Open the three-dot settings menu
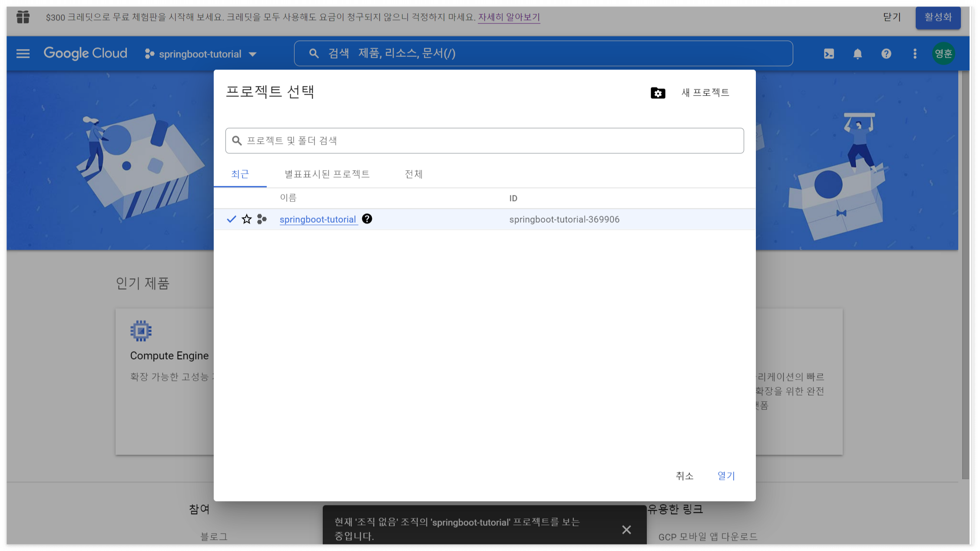The height and width of the screenshot is (551, 980). point(914,53)
